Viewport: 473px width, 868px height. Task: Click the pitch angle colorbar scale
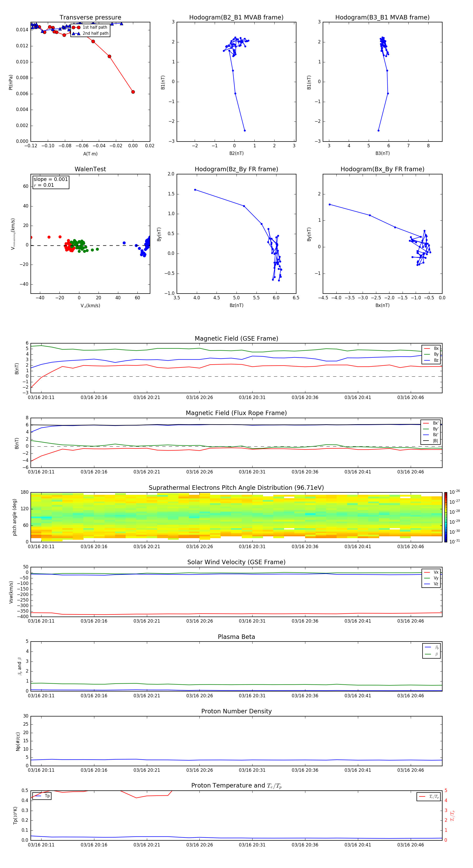click(x=446, y=517)
